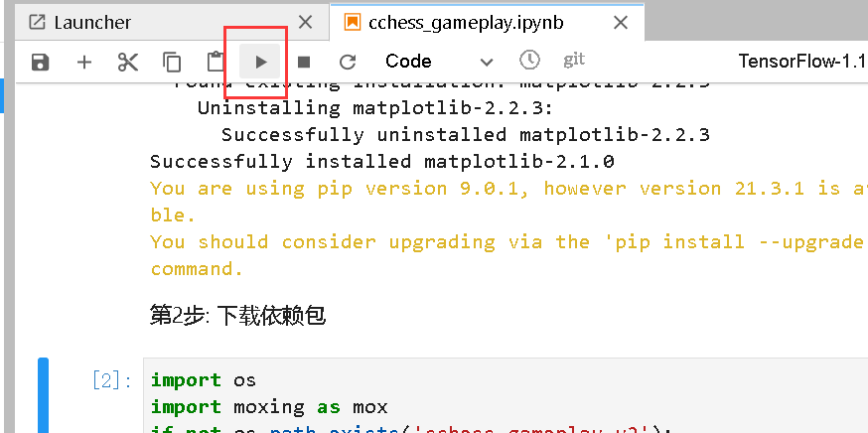
Task: Click the git toolbar button
Action: [x=574, y=60]
